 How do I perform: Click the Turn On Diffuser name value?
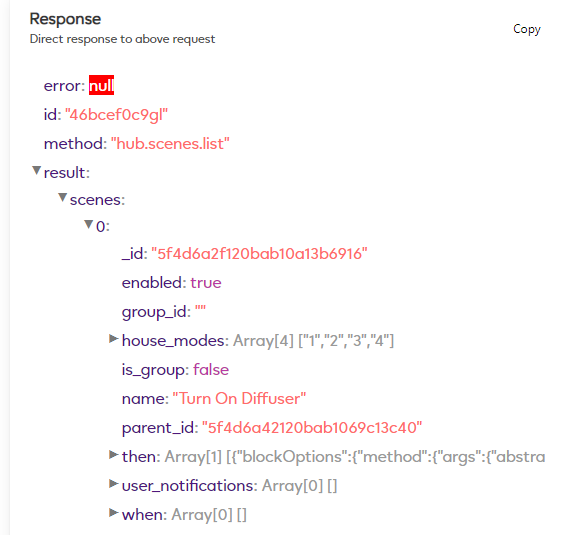pyautogui.click(x=239, y=398)
